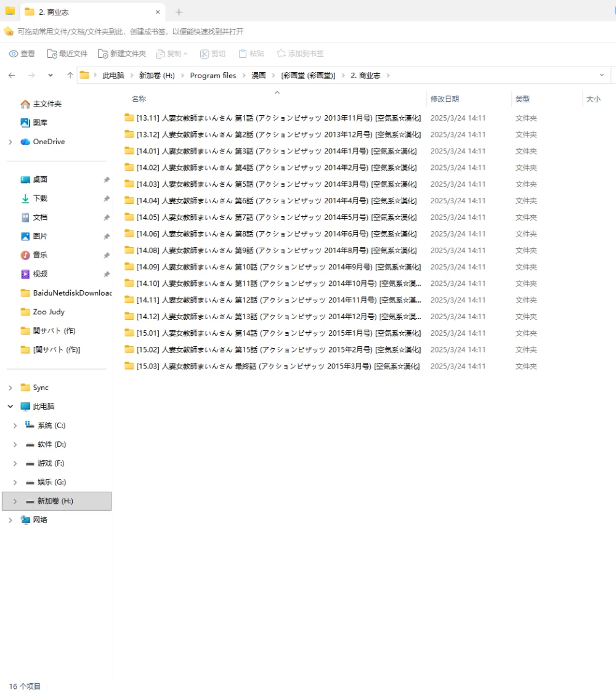Click the 查看 view button
This screenshot has height=695, width=616.
click(x=22, y=54)
